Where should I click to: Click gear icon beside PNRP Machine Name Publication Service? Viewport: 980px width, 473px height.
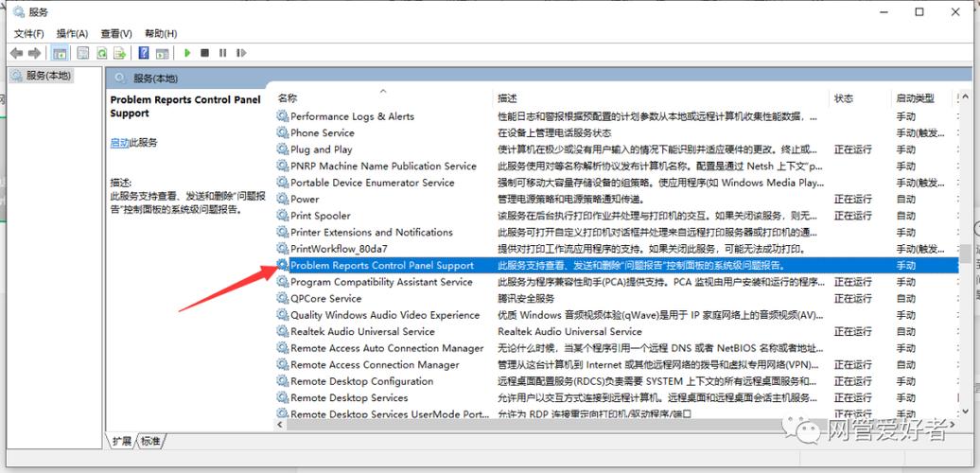click(283, 166)
